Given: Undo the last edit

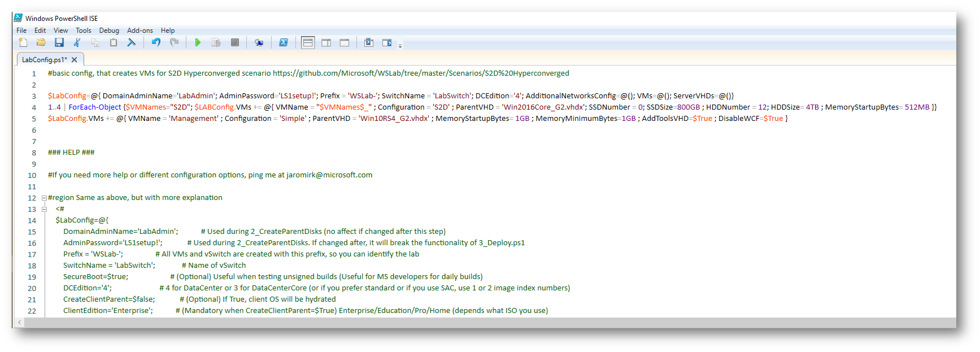Looking at the screenshot, I should tap(156, 42).
